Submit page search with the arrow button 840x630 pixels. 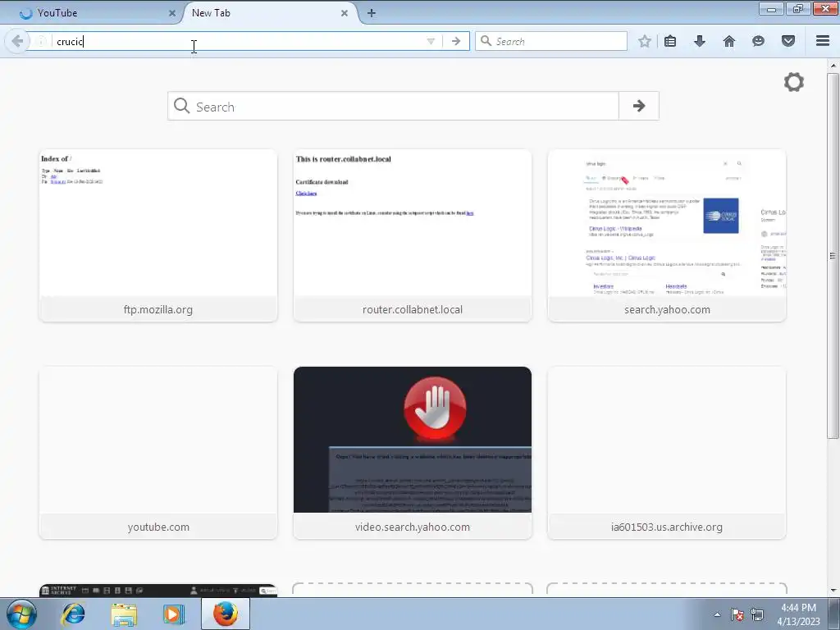pos(638,106)
